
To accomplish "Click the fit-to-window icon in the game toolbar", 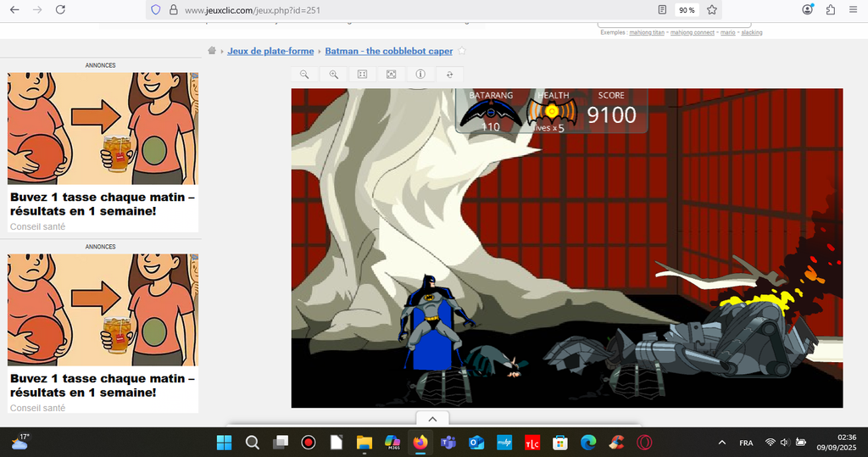I will (x=362, y=75).
